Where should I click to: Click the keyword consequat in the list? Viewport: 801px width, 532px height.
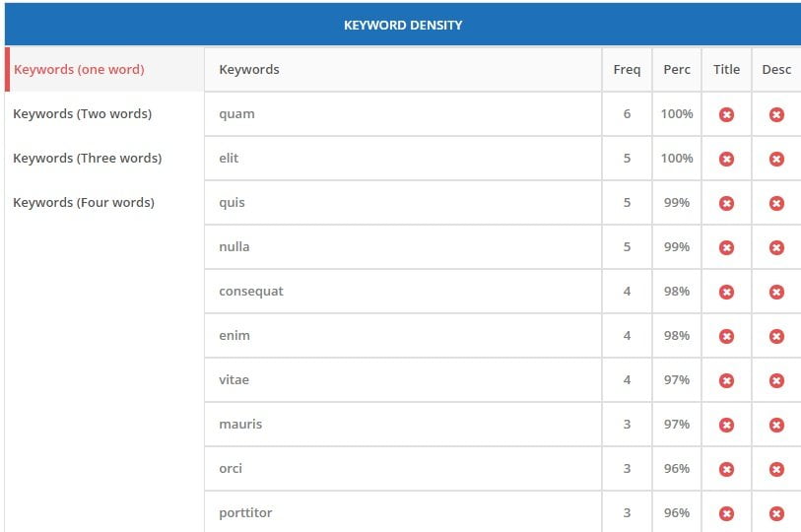click(x=251, y=292)
